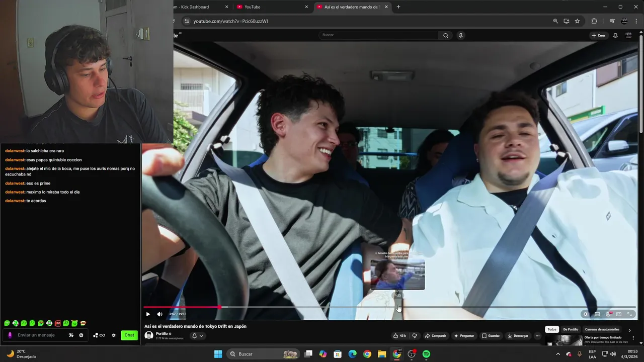Like the video with 45 k likes

(x=400, y=336)
